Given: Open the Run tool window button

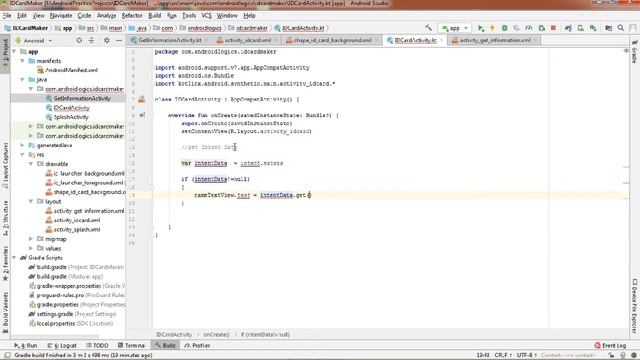Looking at the screenshot, I should tap(25, 345).
